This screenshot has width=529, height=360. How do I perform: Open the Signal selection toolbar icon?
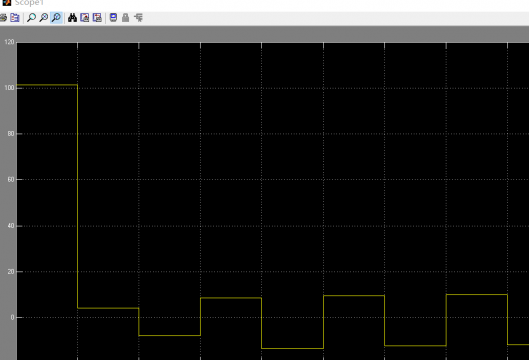click(x=138, y=18)
